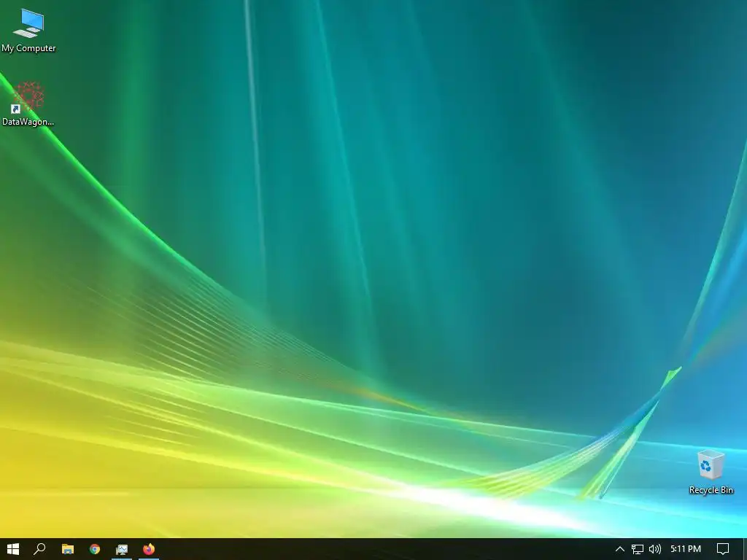Click the "DataWagon..." label text
747x560 pixels.
(28, 122)
